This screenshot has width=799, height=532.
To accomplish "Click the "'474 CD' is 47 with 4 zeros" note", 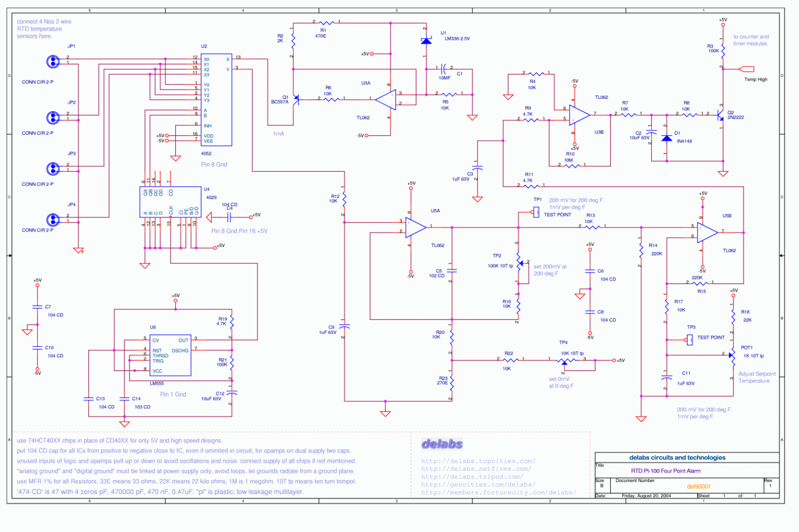I will (x=160, y=491).
